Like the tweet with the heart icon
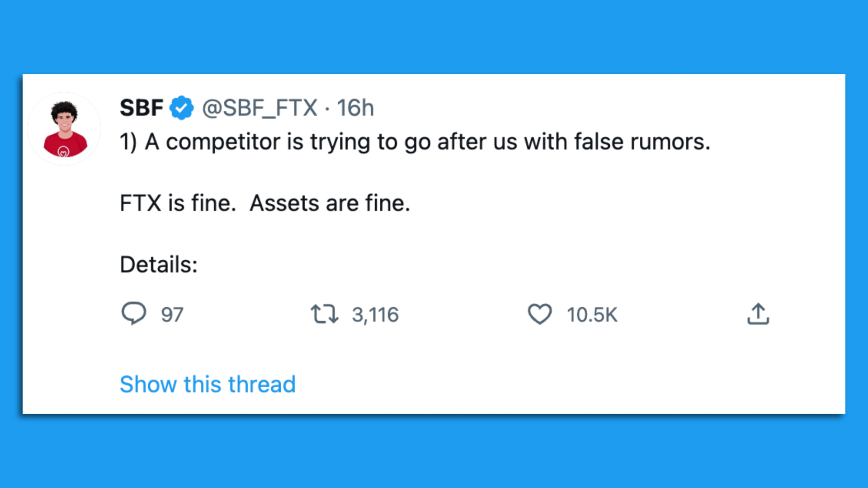 click(x=540, y=314)
